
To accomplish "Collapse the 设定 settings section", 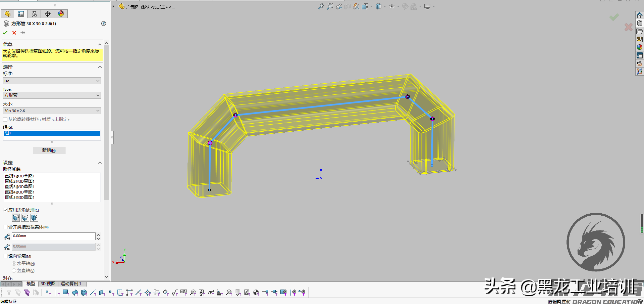I will 100,163.
